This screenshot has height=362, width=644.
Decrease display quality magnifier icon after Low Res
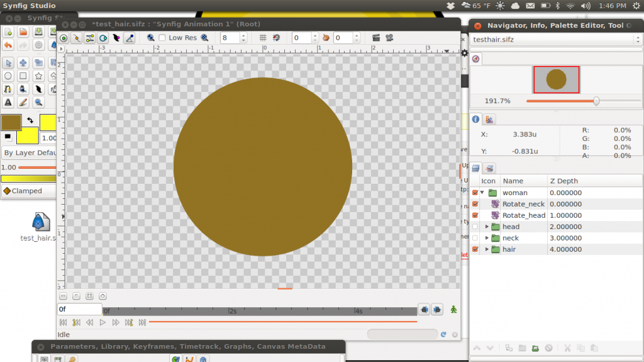tap(204, 38)
